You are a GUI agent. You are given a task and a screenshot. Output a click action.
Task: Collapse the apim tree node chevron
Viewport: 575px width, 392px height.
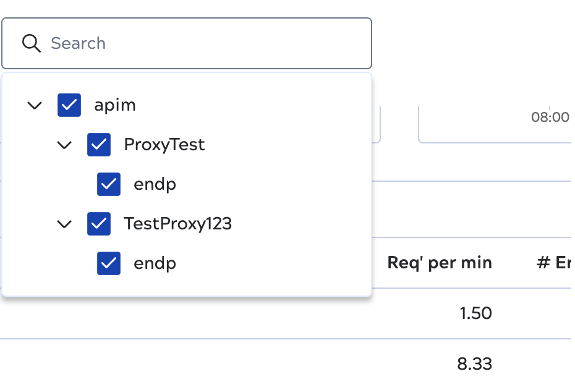point(35,105)
